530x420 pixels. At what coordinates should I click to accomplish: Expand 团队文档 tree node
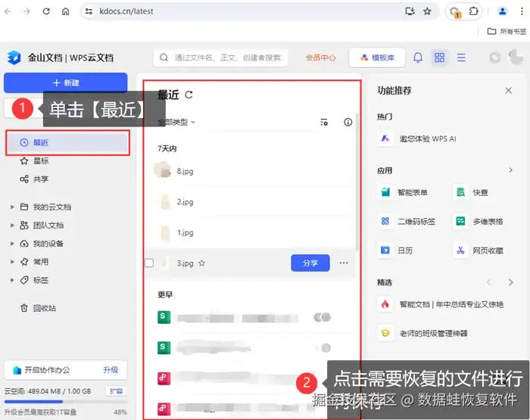[x=12, y=226]
